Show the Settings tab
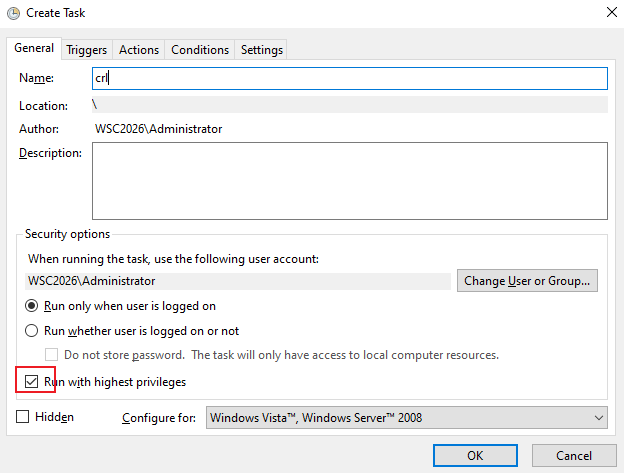The height and width of the screenshot is (473, 624). pos(261,50)
